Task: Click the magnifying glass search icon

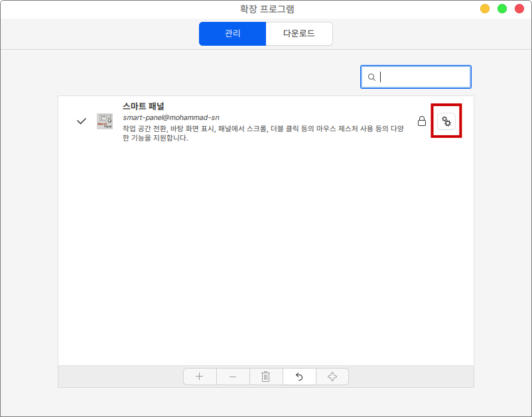Action: pyautogui.click(x=371, y=77)
